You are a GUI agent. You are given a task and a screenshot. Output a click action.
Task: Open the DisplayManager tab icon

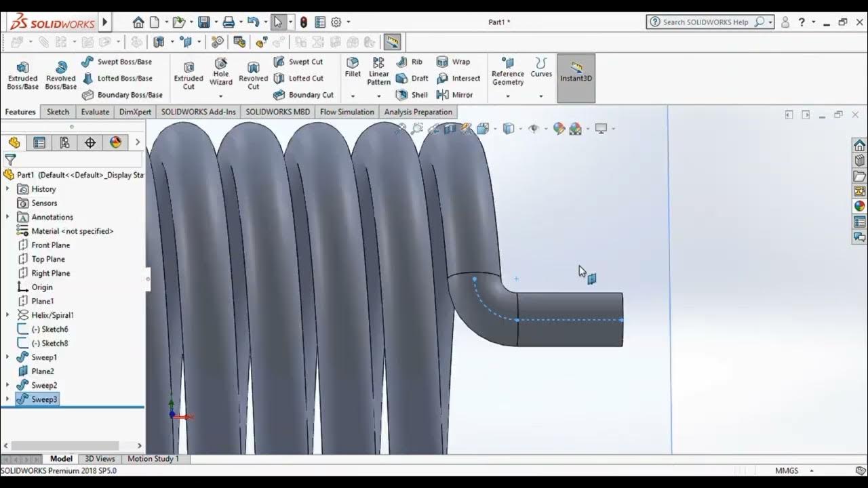tap(116, 142)
